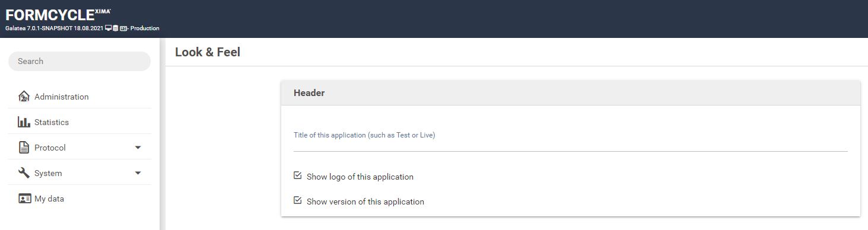Click the Statistics bar chart icon
Image resolution: width=868 pixels, height=230 pixels.
point(24,122)
